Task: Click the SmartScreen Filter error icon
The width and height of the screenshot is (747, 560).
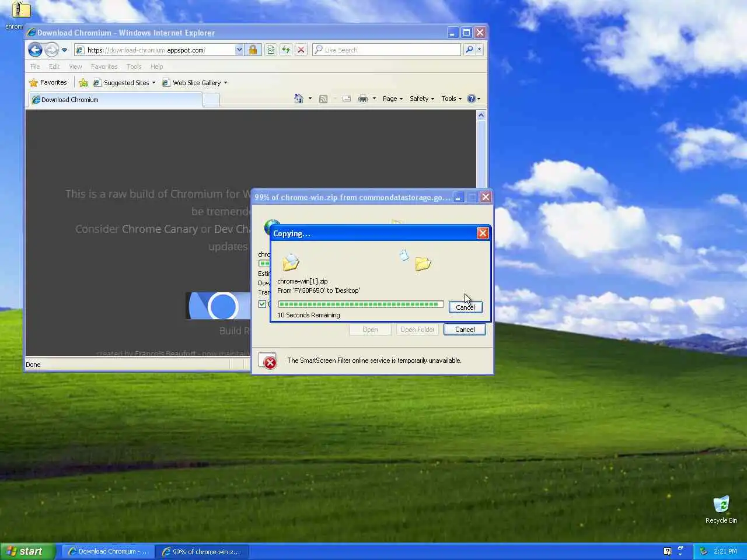Action: 268,361
